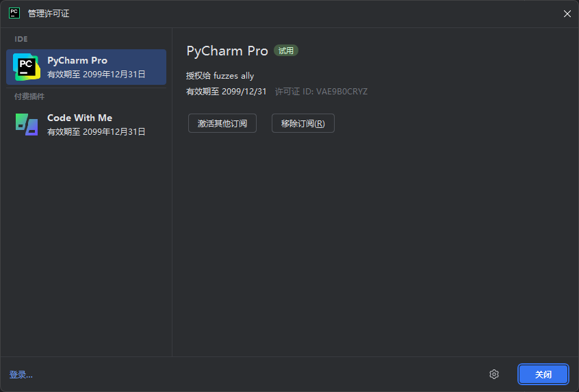Image resolution: width=579 pixels, height=392 pixels.
Task: Select Code With Me plugin entry
Action: click(x=86, y=125)
